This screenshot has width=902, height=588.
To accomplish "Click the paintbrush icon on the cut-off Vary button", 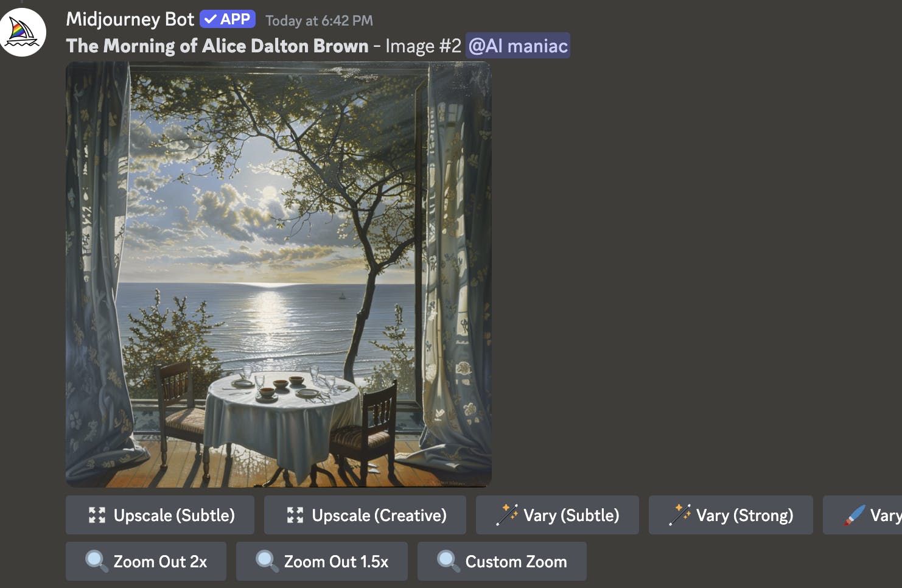I will click(x=854, y=515).
